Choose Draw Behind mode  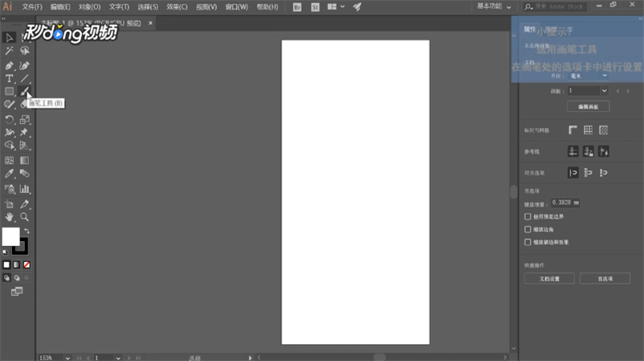[x=17, y=278]
